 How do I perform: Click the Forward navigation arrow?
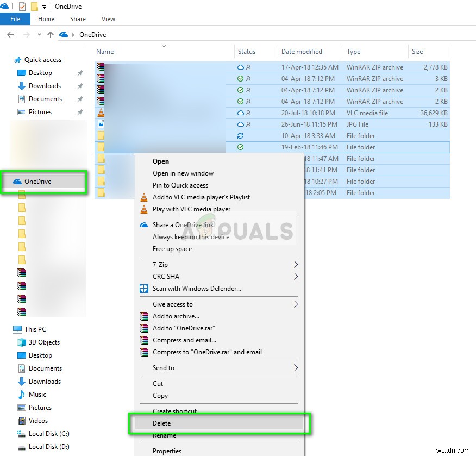coord(27,35)
